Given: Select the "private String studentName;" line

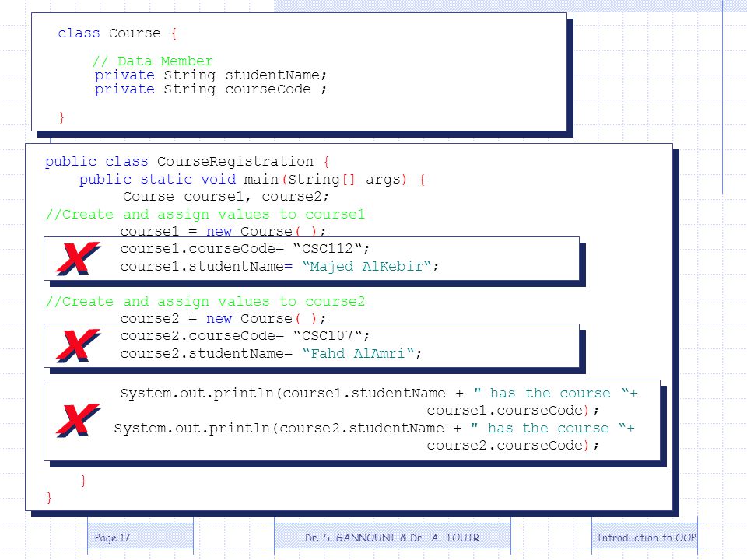Looking at the screenshot, I should 211,75.
